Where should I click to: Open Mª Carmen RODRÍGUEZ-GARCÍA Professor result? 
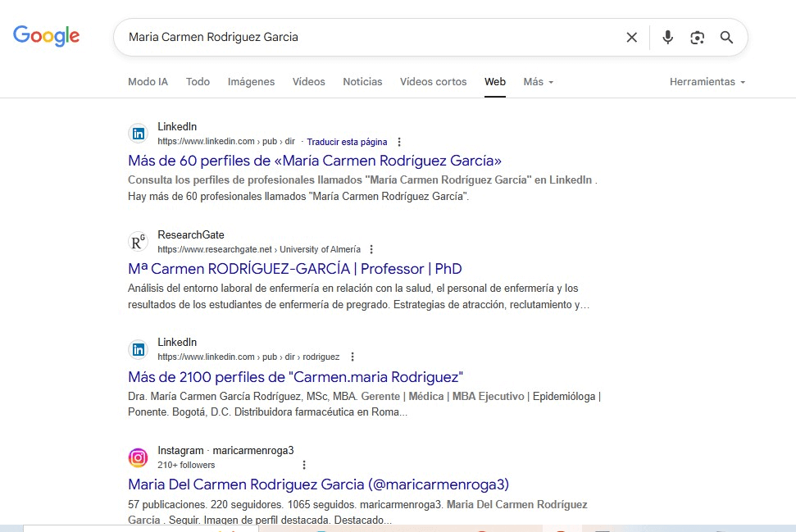click(x=295, y=269)
